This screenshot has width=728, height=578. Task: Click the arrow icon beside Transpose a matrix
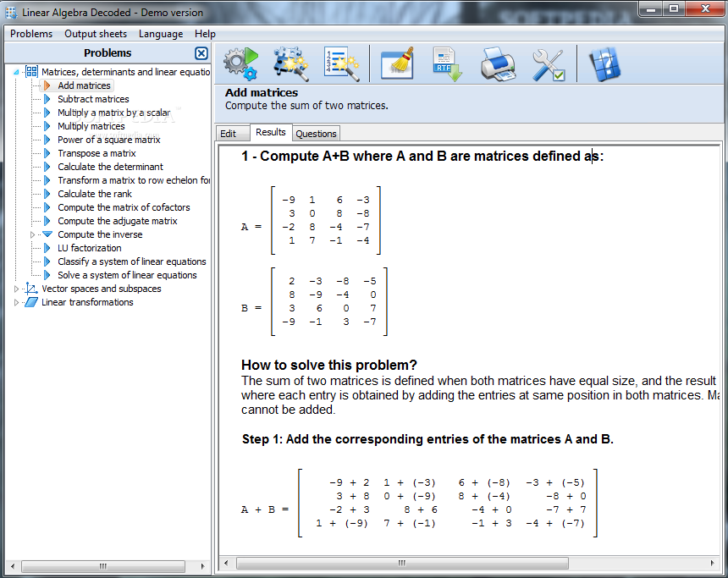pyautogui.click(x=47, y=153)
